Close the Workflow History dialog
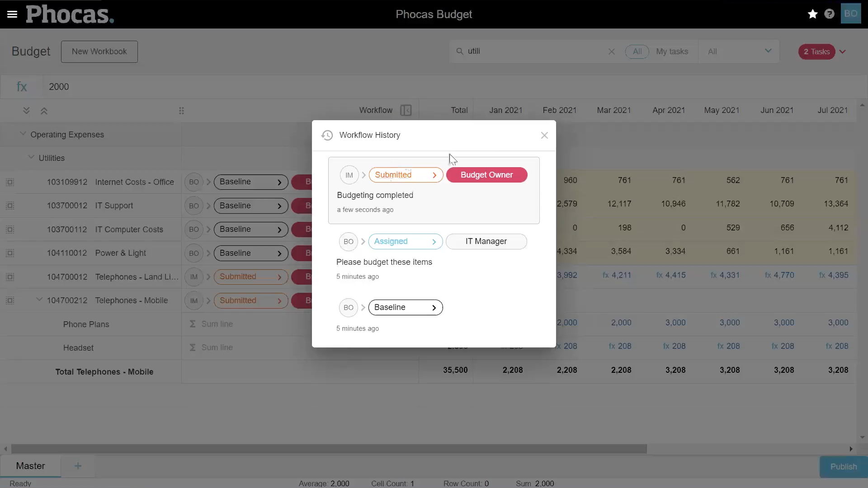This screenshot has width=868, height=488. pyautogui.click(x=544, y=135)
